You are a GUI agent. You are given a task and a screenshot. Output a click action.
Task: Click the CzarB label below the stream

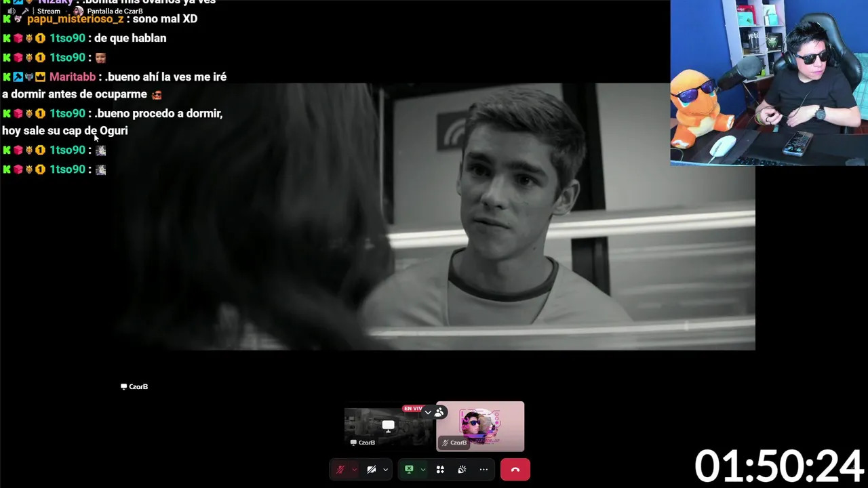point(134,386)
